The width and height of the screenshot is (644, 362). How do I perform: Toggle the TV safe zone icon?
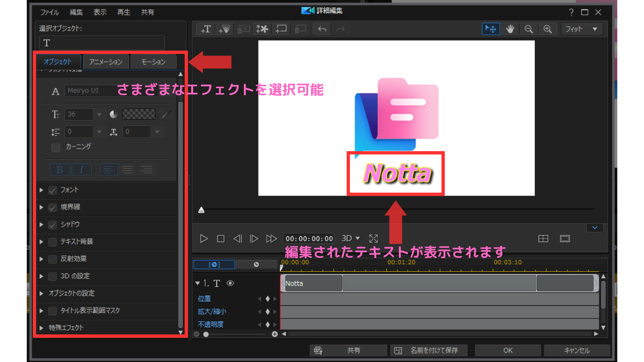[x=565, y=239]
